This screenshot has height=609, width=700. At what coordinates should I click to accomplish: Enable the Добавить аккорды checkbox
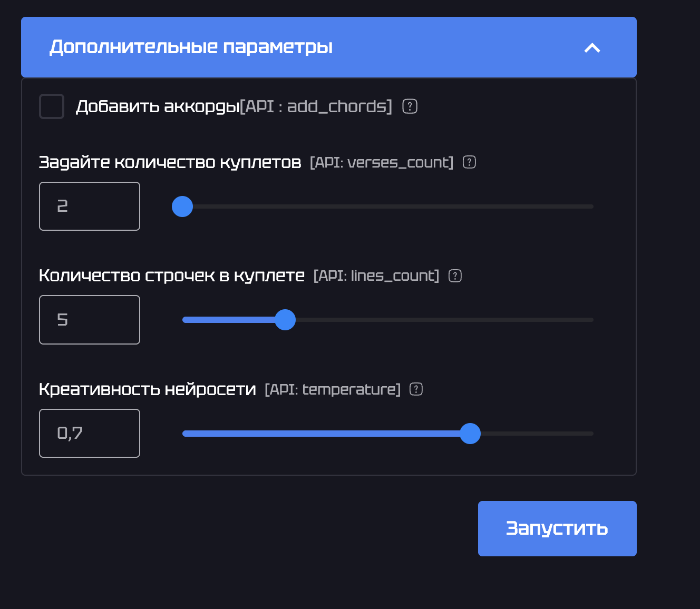tap(52, 106)
